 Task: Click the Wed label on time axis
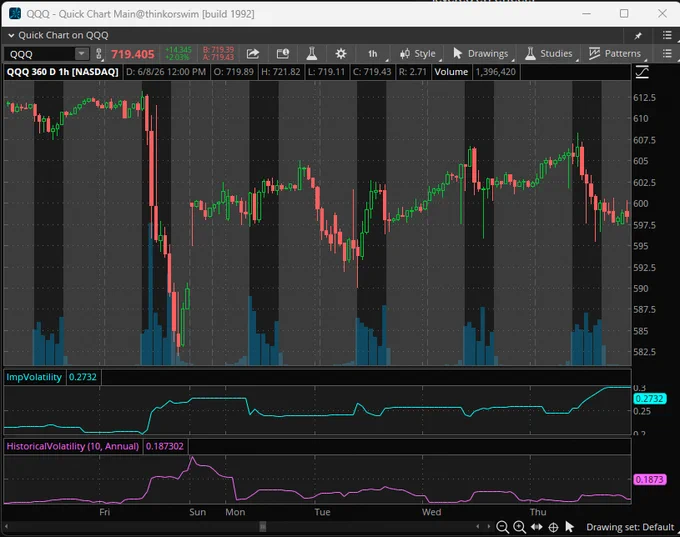pos(432,512)
